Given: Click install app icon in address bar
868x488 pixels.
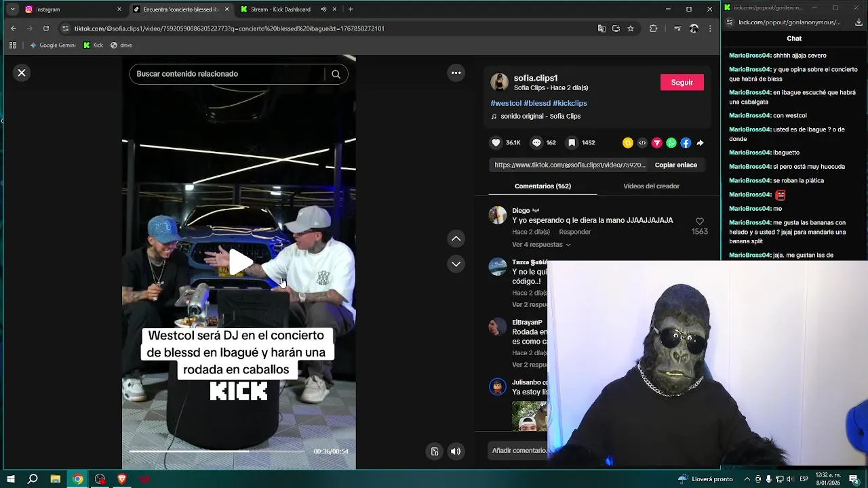Looking at the screenshot, I should 616,28.
